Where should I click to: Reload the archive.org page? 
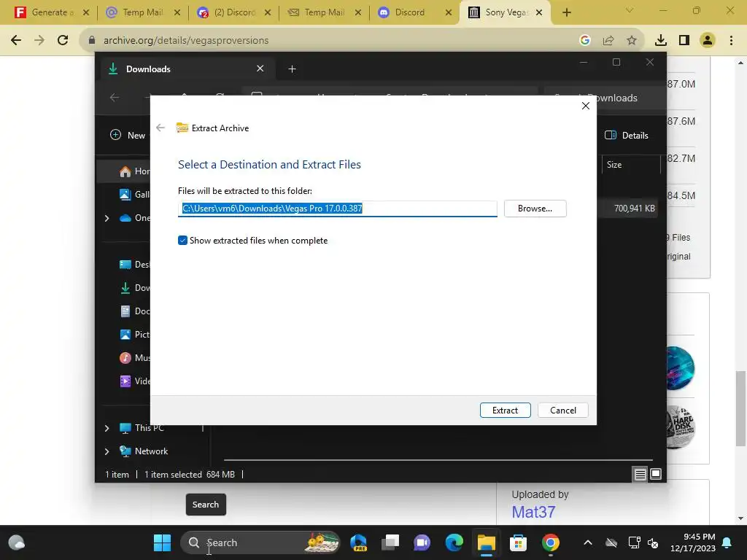[x=63, y=41]
